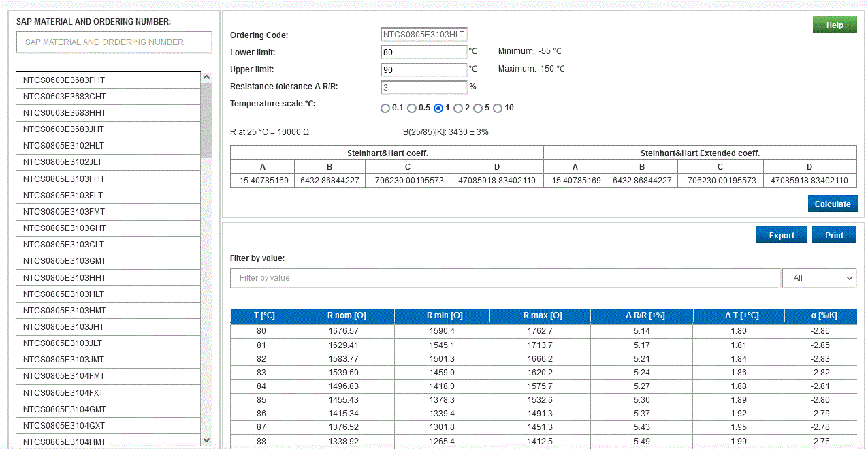Screen dimensions: 868x449
Task: Select NTCS0805E3104FMT list row
Action: (x=108, y=376)
